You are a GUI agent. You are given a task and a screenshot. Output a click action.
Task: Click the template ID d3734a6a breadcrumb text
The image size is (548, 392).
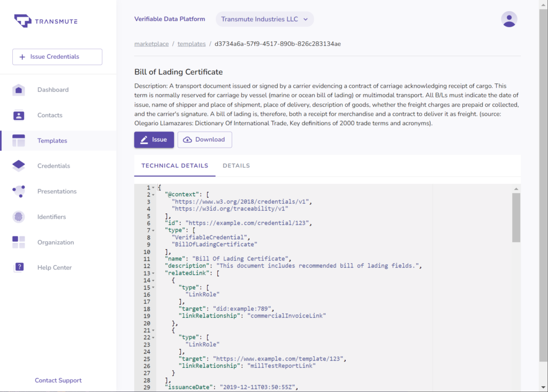[x=278, y=44]
